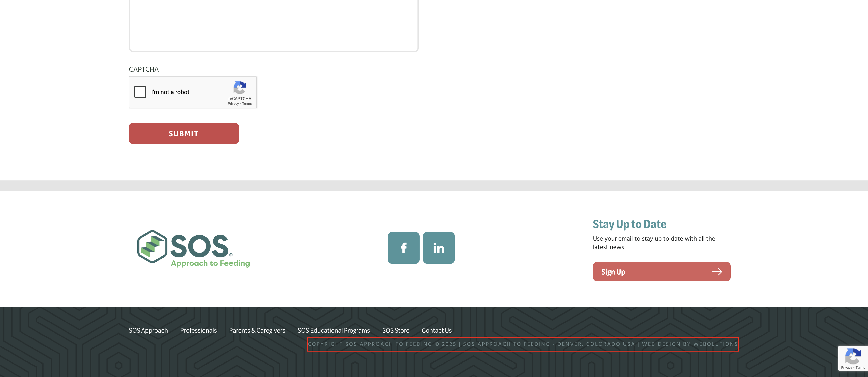The height and width of the screenshot is (377, 868).
Task: Click the Sign Up button
Action: [x=661, y=271]
